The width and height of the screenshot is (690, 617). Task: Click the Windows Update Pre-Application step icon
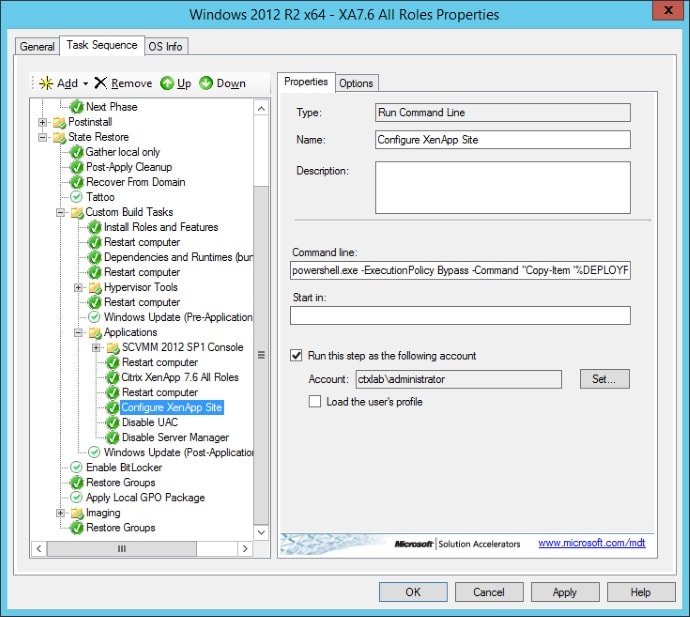pyautogui.click(x=94, y=317)
